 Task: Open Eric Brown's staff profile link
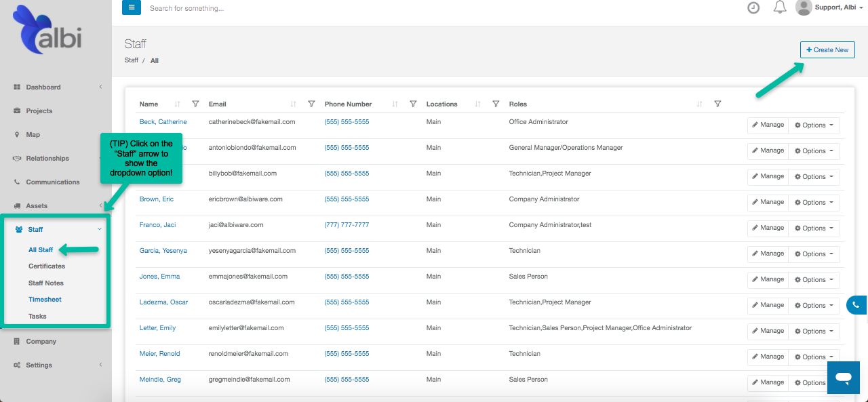[x=157, y=199]
